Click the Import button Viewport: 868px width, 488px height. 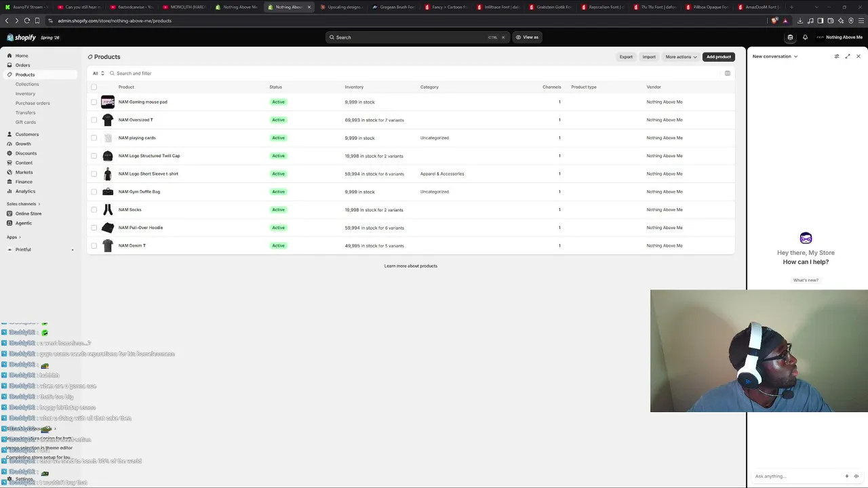click(649, 57)
